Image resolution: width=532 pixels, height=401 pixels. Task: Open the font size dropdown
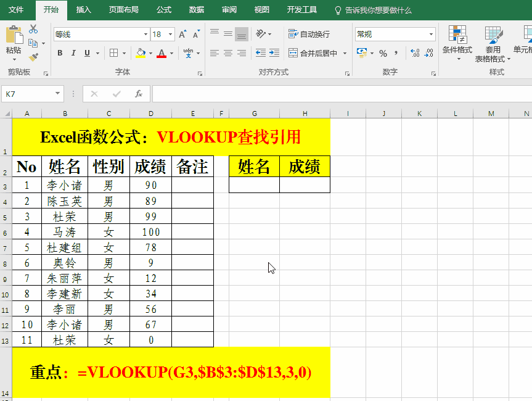tap(170, 35)
